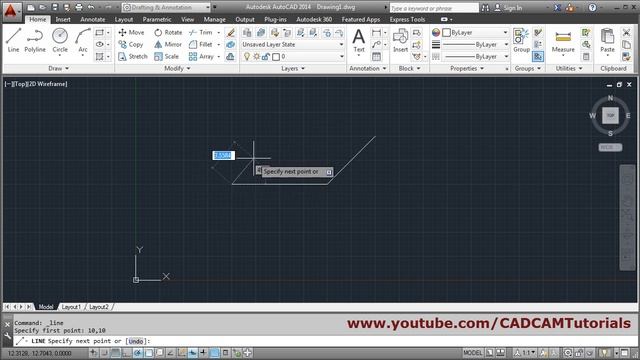
Task: Click the layer 0 color swatch
Action: pyautogui.click(x=276, y=57)
